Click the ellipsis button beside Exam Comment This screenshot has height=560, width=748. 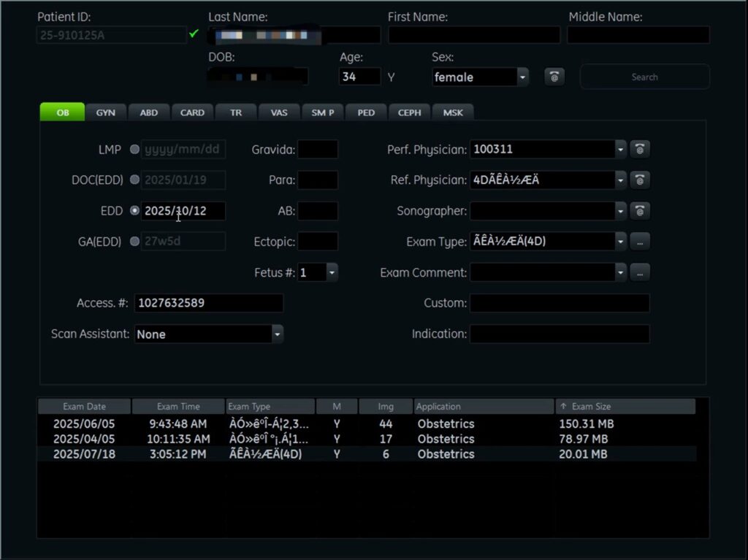point(639,272)
